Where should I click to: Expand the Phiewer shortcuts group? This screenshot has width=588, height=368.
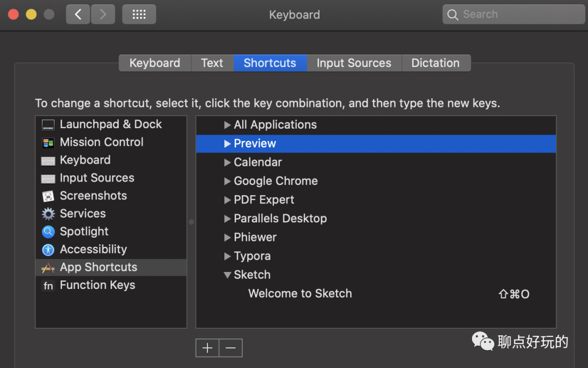[x=227, y=237]
